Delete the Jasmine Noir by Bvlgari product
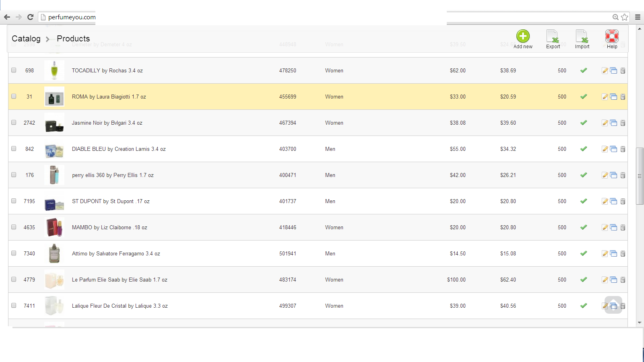 click(x=623, y=123)
